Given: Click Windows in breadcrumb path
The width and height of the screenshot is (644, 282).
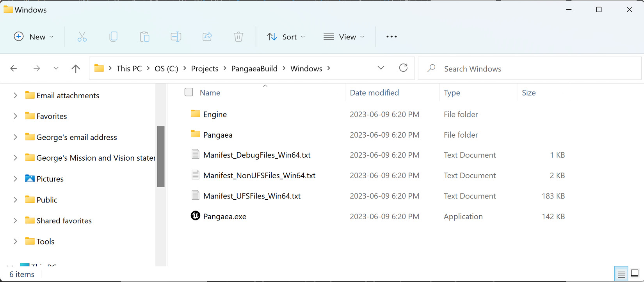Looking at the screenshot, I should click(x=306, y=69).
